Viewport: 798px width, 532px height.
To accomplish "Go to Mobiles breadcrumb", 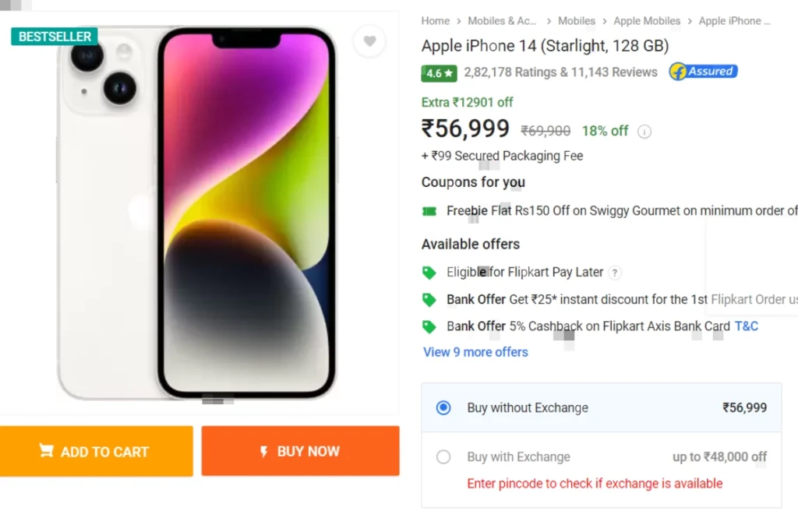I will pos(577,21).
